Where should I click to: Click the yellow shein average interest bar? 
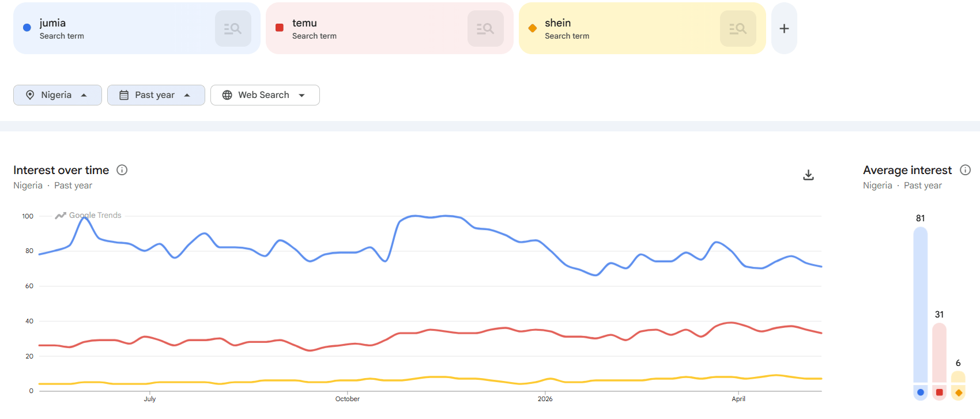click(958, 376)
